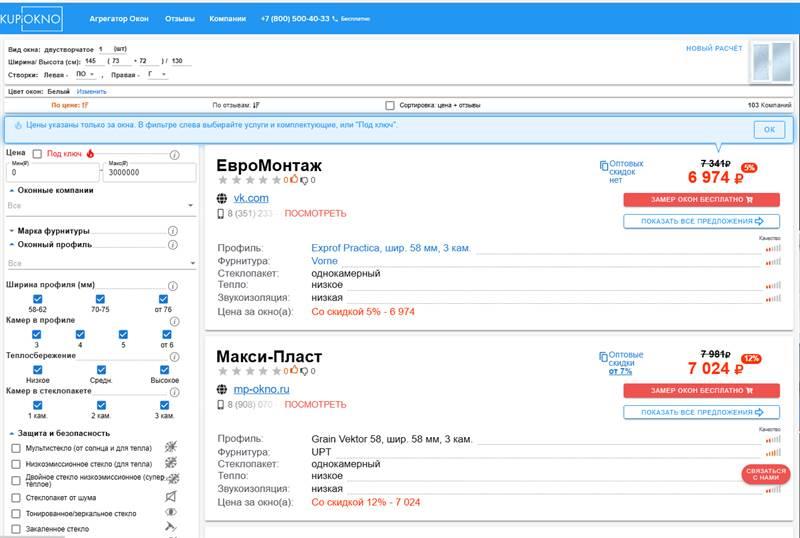The width and height of the screenshot is (800, 538).
Task: Click the phone handset icon in header
Action: [335, 19]
